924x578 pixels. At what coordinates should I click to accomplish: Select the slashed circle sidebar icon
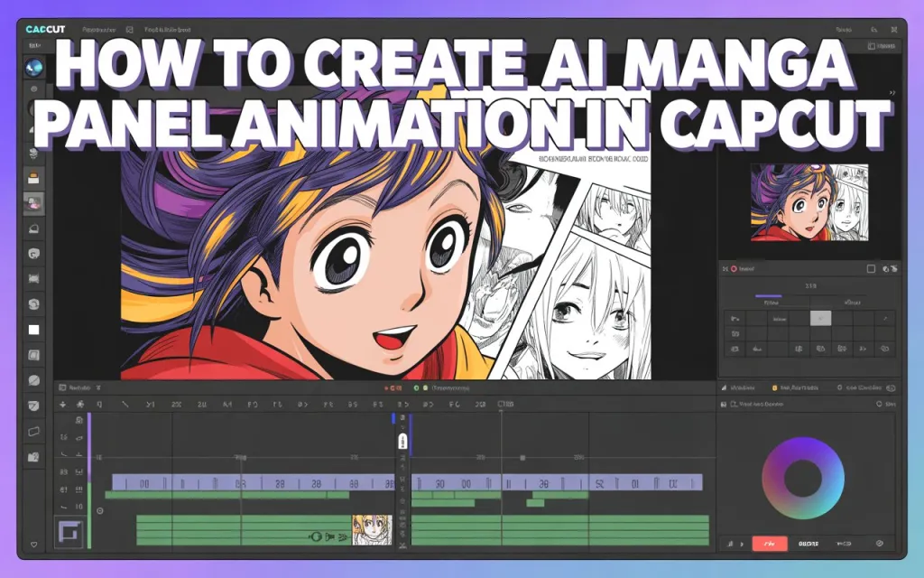pyautogui.click(x=33, y=380)
